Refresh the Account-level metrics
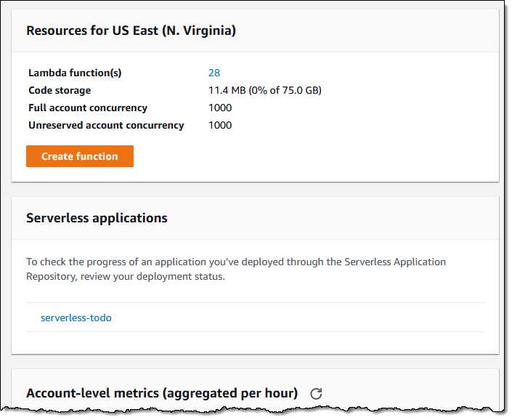Viewport: 512px width, 420px height. [x=316, y=393]
